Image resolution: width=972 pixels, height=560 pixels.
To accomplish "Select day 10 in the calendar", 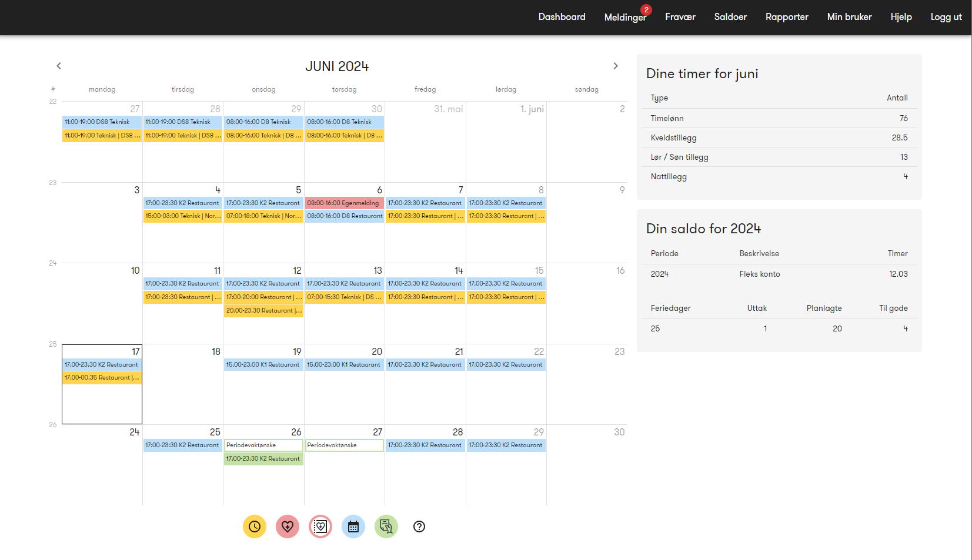I will pyautogui.click(x=102, y=303).
